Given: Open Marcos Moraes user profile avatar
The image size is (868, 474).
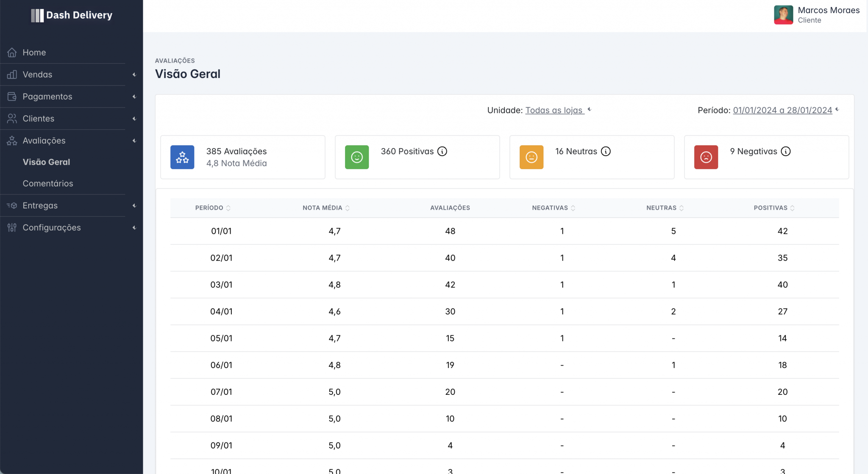Looking at the screenshot, I should 783,15.
